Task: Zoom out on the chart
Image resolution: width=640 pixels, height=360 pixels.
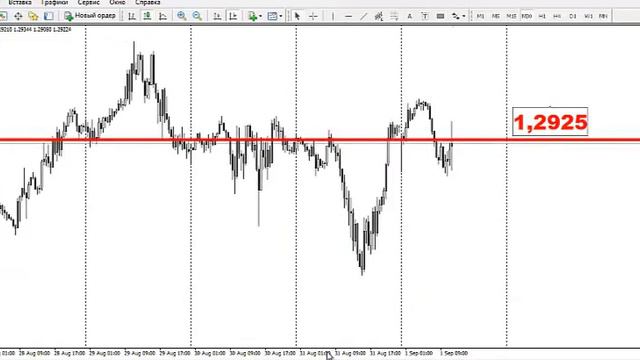Action: click(x=197, y=16)
